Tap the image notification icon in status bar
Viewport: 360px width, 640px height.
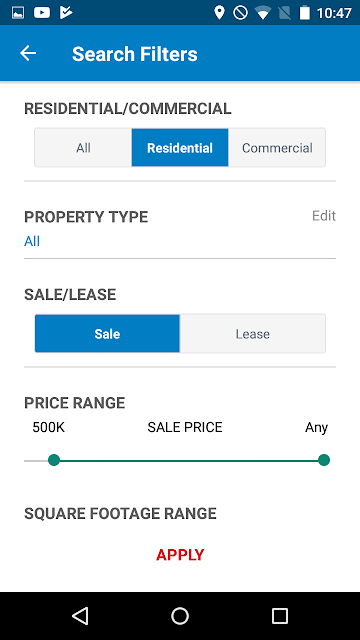coord(18,13)
